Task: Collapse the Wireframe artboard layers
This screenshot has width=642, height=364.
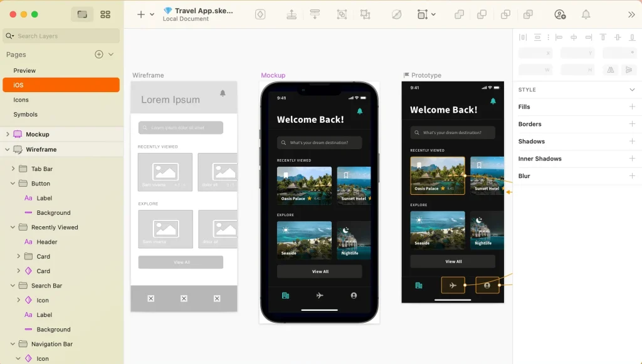Action: click(8, 150)
